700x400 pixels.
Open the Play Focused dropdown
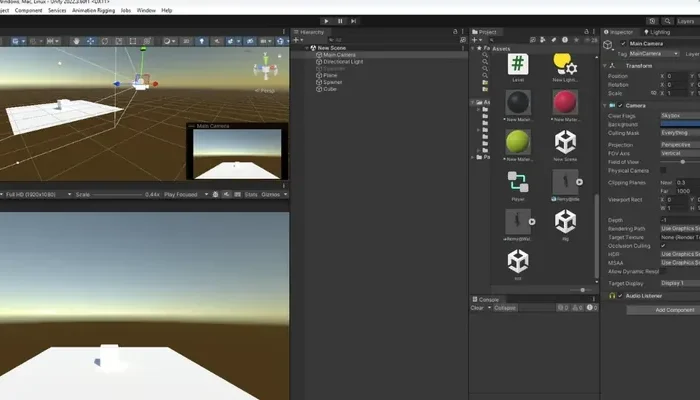click(186, 195)
